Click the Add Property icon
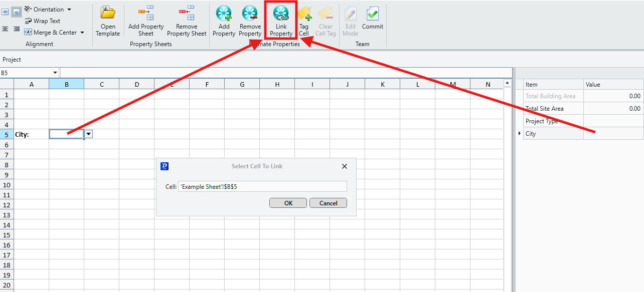Screen dimensions: 644x292 tap(224, 13)
